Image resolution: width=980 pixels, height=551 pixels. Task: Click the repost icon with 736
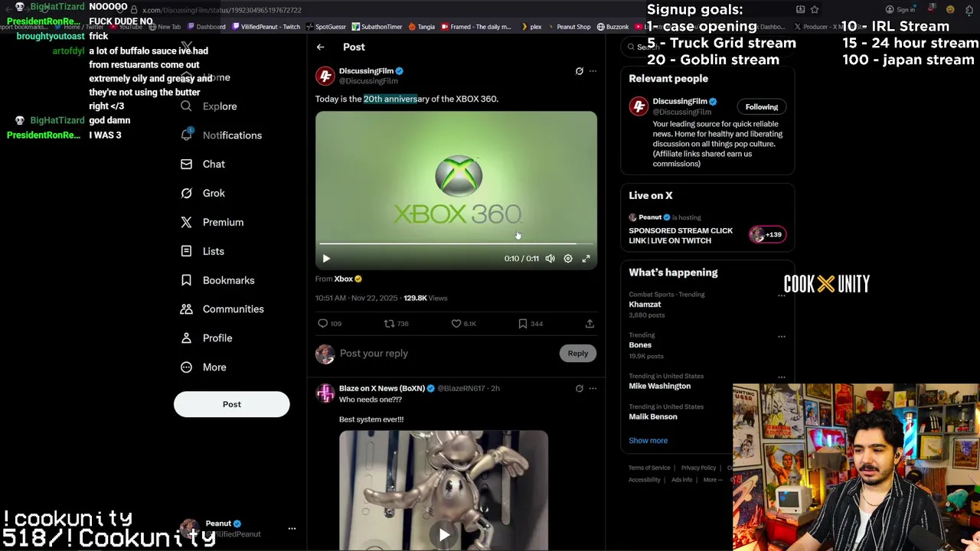point(389,324)
